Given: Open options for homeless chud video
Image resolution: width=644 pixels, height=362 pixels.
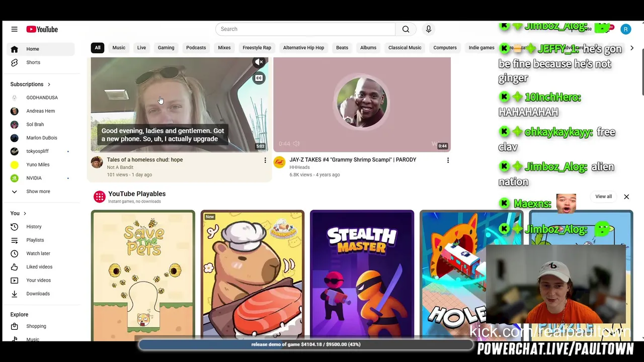Looking at the screenshot, I should (265, 160).
